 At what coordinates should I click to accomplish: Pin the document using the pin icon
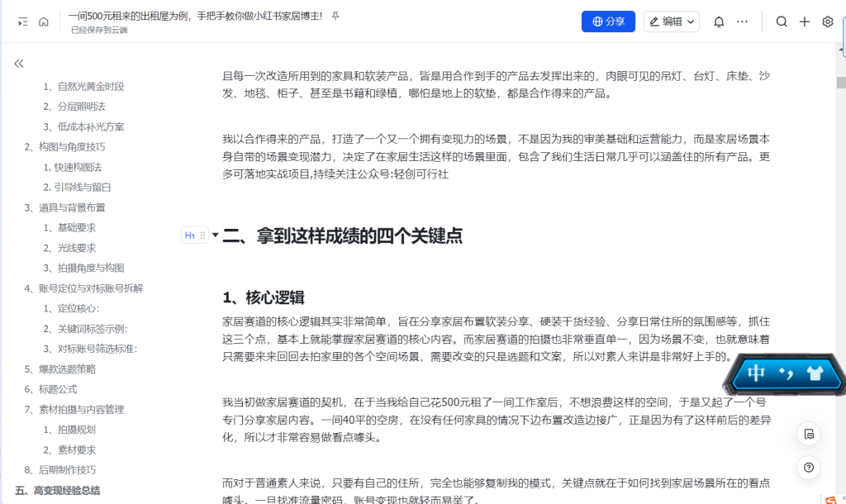(335, 17)
